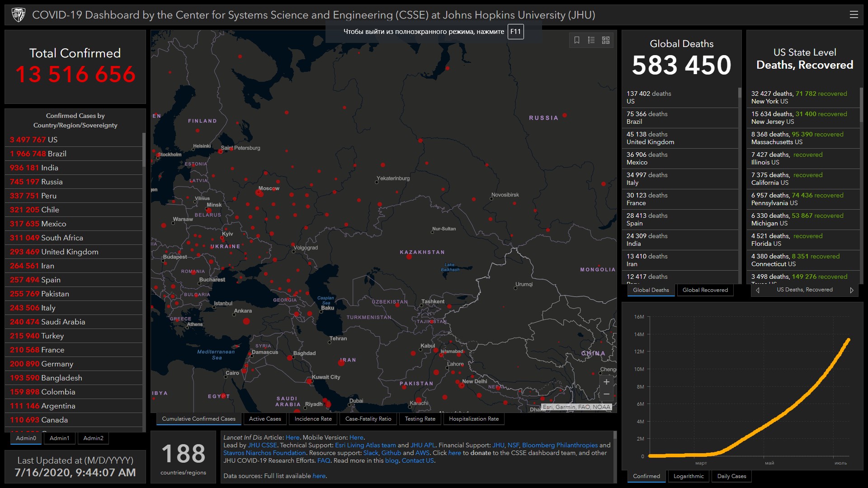Open the map legend icon
Viewport: 868px width, 488px height.
[591, 40]
